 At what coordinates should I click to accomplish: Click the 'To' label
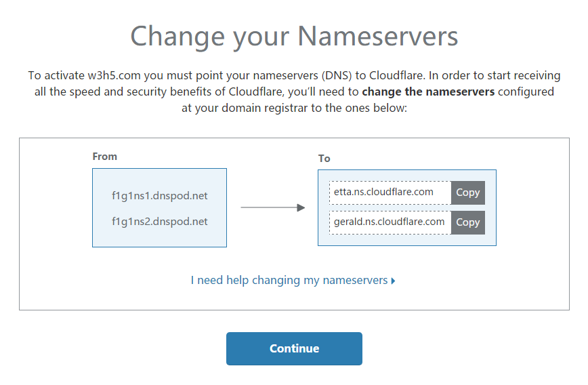(324, 159)
